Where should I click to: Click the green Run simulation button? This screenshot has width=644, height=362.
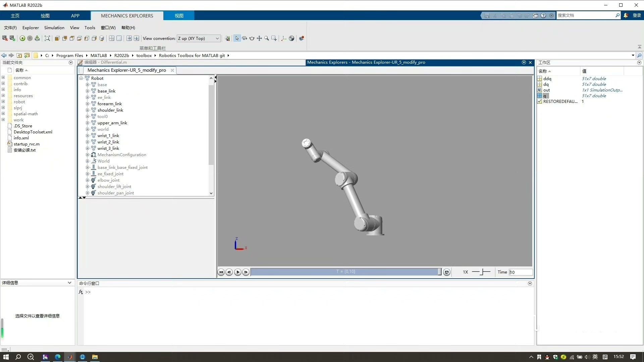point(22,39)
